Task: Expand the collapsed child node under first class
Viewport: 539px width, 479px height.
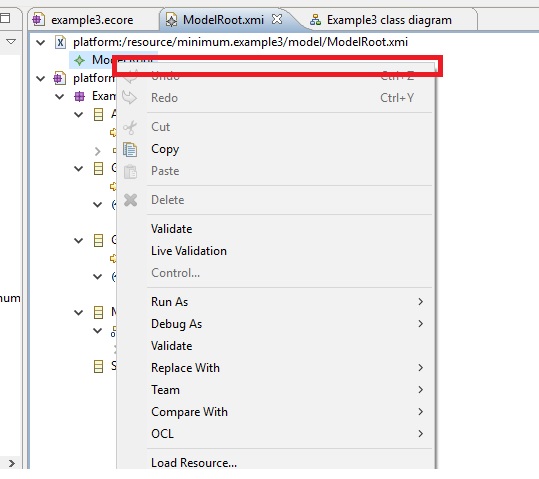Action: point(98,151)
